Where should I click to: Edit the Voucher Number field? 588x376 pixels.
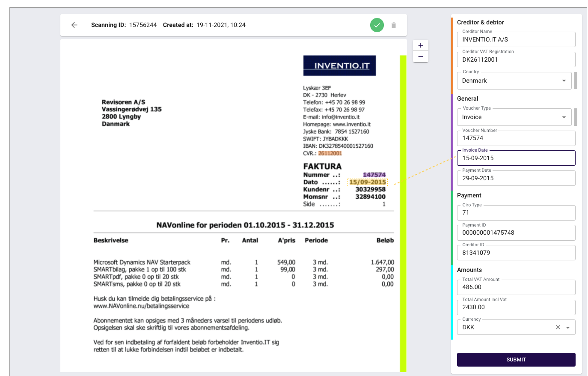click(x=516, y=138)
